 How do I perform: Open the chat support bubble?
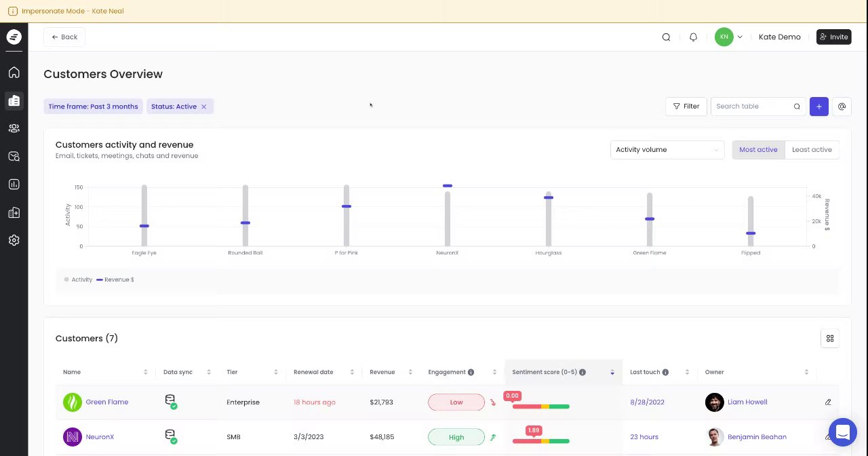pyautogui.click(x=842, y=432)
